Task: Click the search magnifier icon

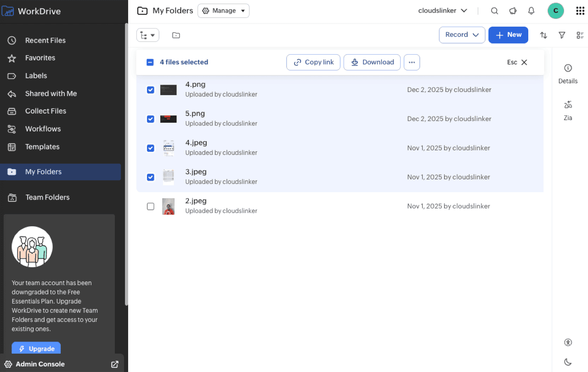Action: [494, 11]
